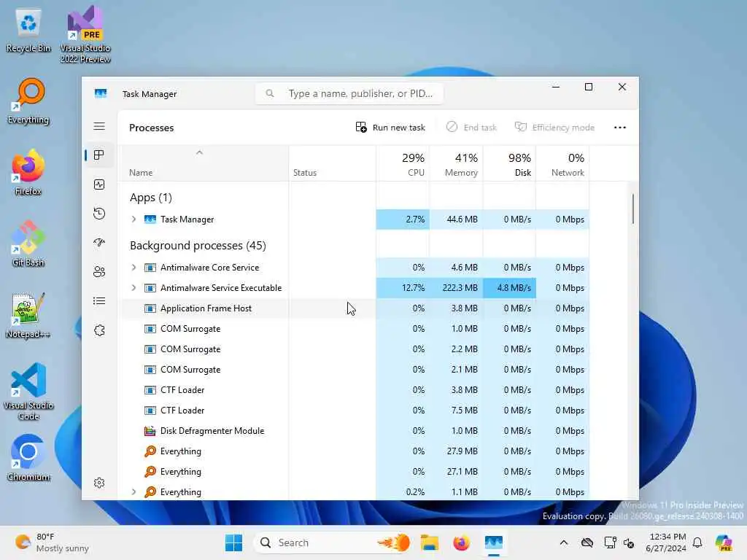
Task: Open notifications bell in system tray
Action: (697, 542)
